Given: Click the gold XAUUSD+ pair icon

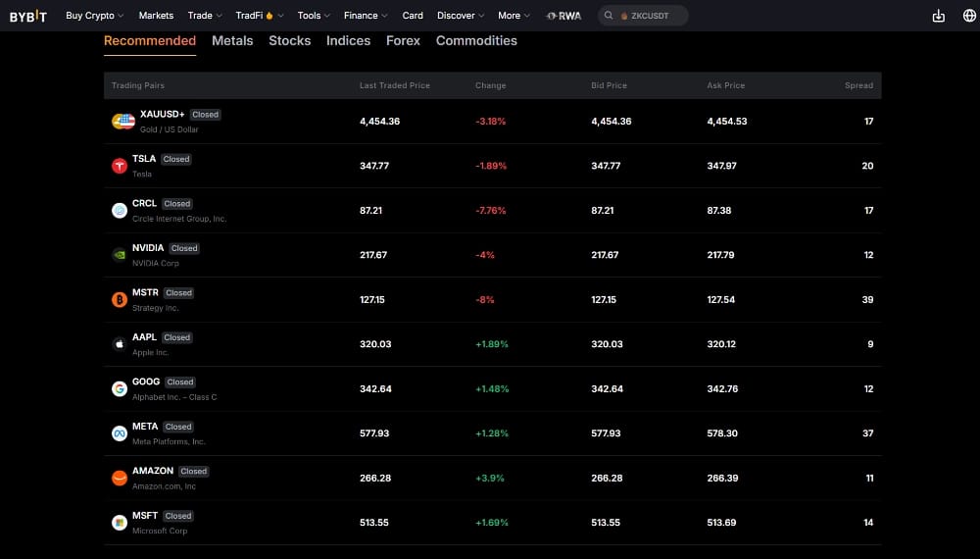Looking at the screenshot, I should tap(123, 122).
